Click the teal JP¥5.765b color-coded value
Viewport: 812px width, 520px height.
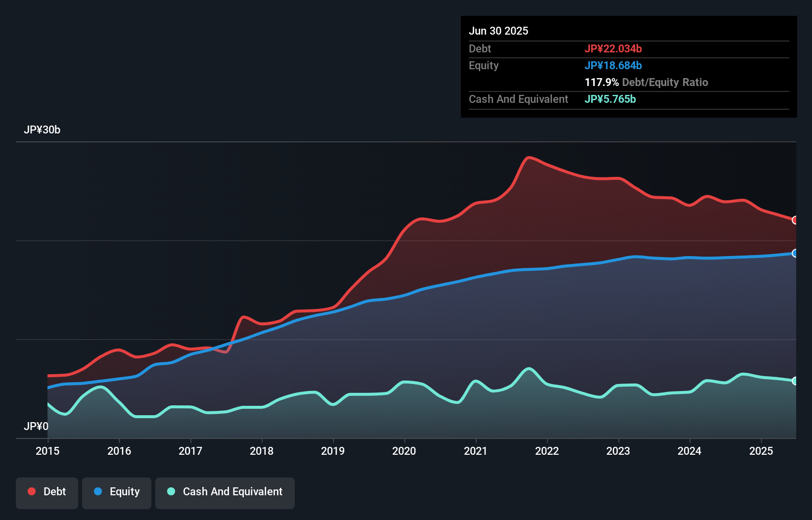(x=610, y=99)
